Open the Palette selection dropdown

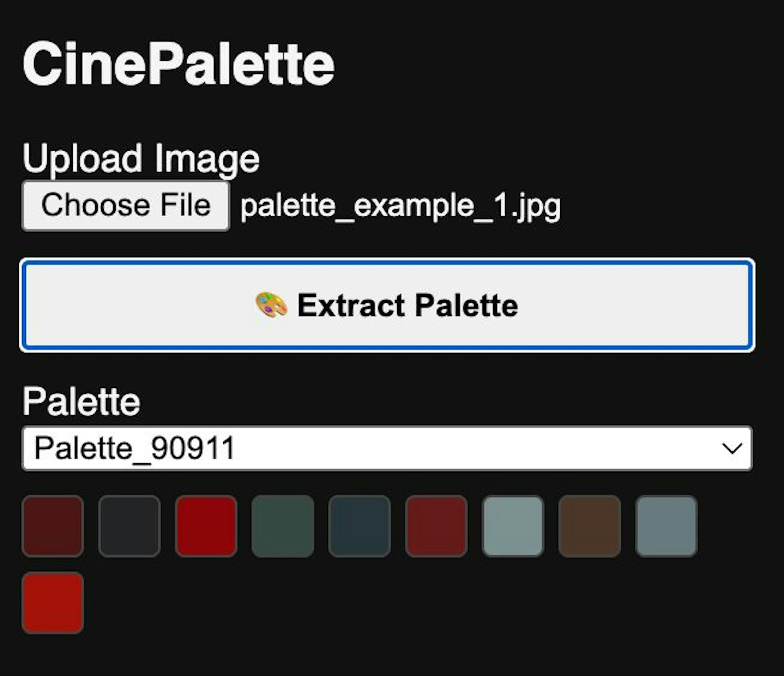click(387, 448)
